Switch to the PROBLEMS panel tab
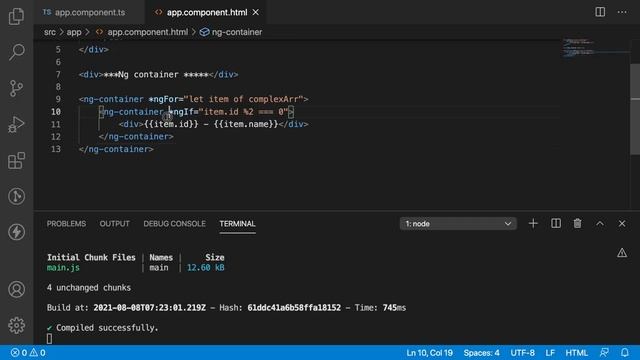 66,224
